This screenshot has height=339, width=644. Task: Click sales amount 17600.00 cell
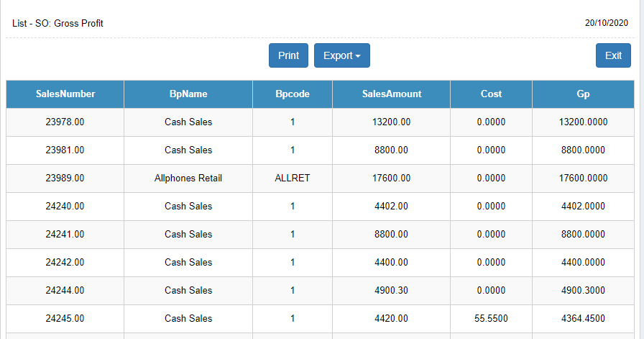point(392,178)
